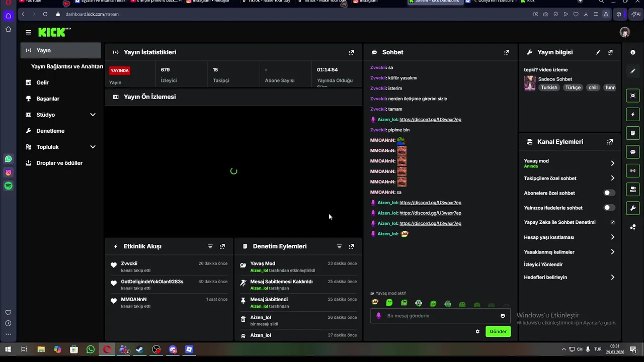Screen dimensions: 644x362
Task: Click Zvvckii follow event in Etkinlik Akışı
Action: [x=169, y=266]
